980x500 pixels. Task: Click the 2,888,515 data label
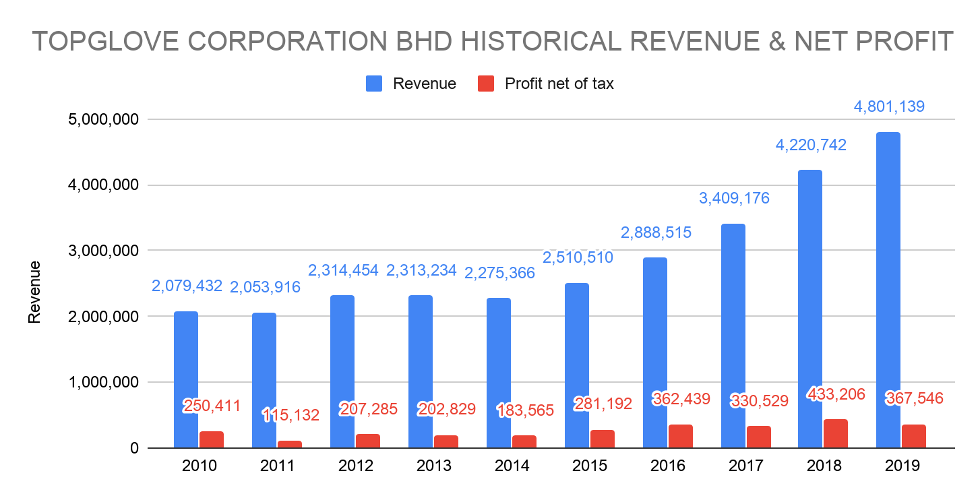pyautogui.click(x=656, y=232)
